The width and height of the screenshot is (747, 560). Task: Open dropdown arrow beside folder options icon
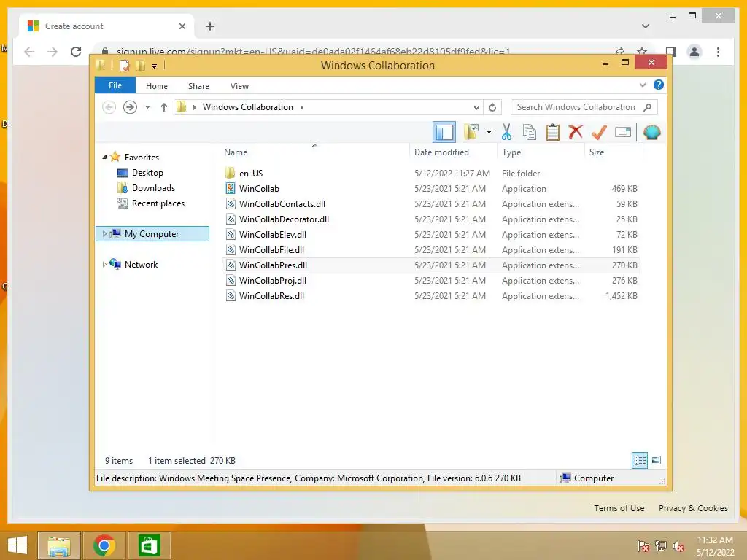point(489,132)
